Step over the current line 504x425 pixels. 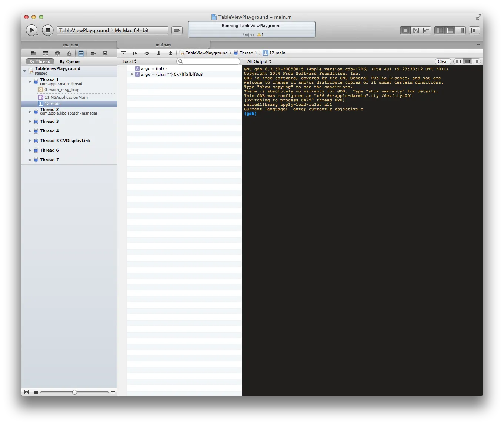click(147, 53)
